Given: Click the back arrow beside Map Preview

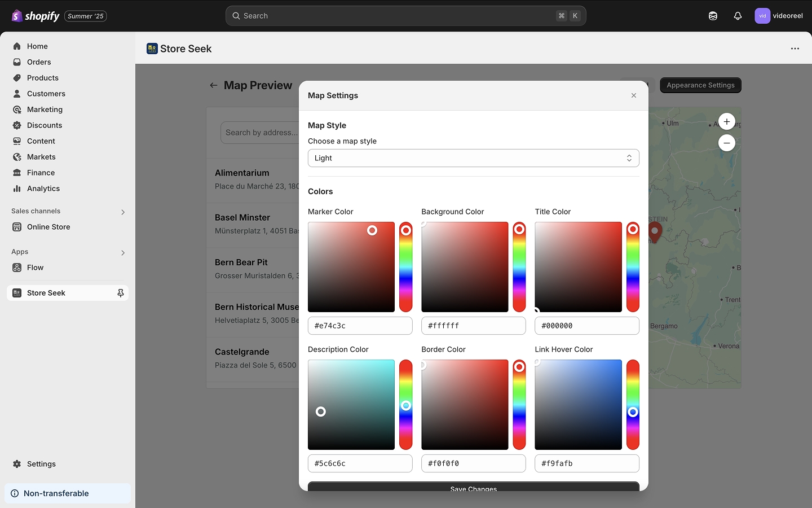Looking at the screenshot, I should click(214, 85).
